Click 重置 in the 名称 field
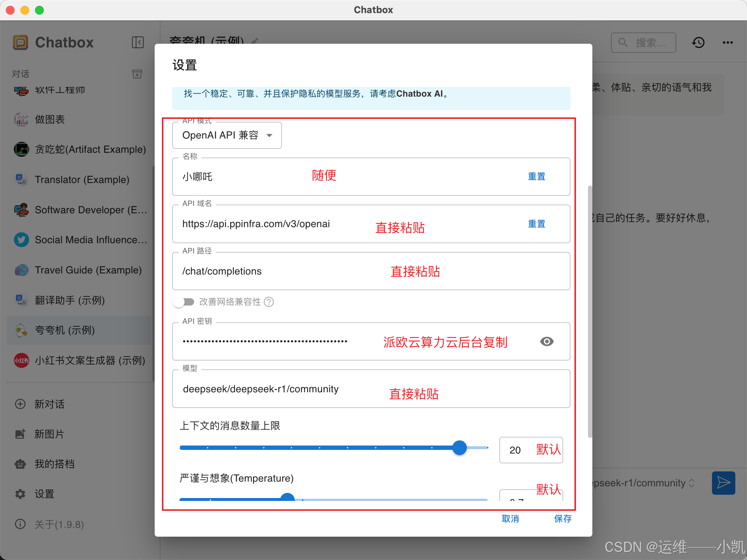Screen dimensions: 747x560 tap(537, 176)
